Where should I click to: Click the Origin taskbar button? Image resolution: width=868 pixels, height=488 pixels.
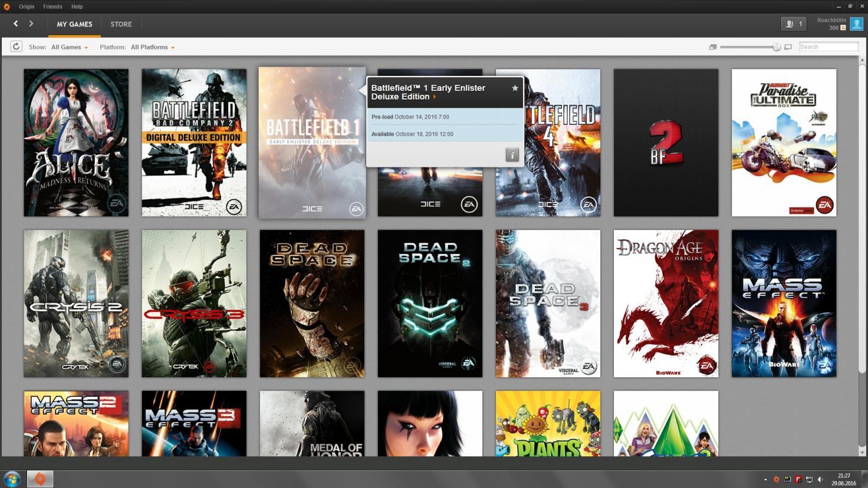coord(40,479)
